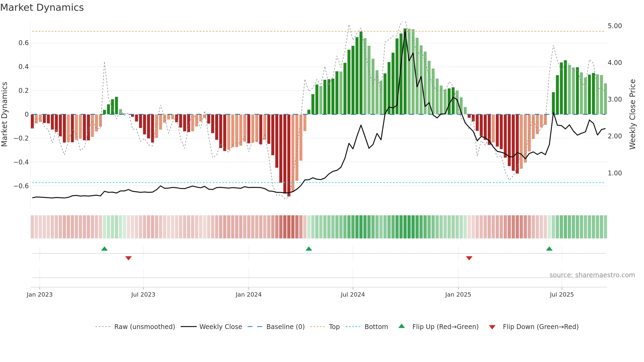This screenshot has width=644, height=362.
Task: Click the Jul 2023 axis label
Action: [x=143, y=294]
